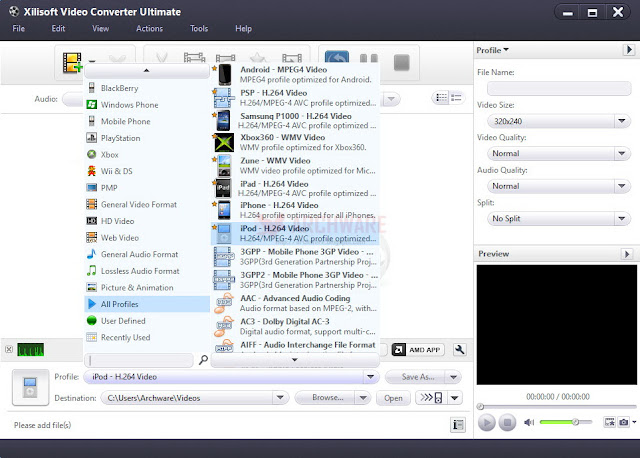Select Xbox360 - WMV Video profile
The image size is (640, 458).
(295, 142)
